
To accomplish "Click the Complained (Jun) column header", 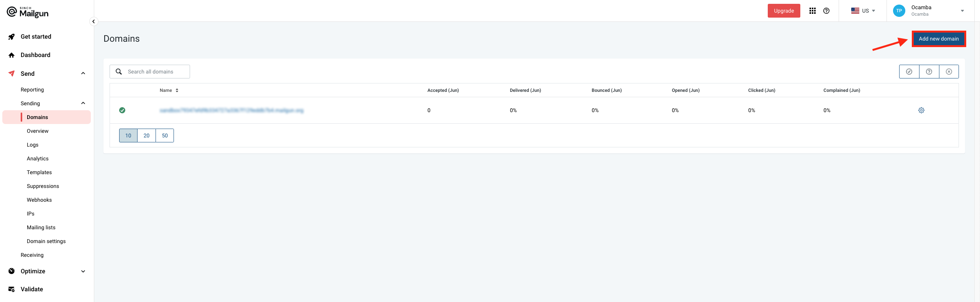I will (842, 90).
